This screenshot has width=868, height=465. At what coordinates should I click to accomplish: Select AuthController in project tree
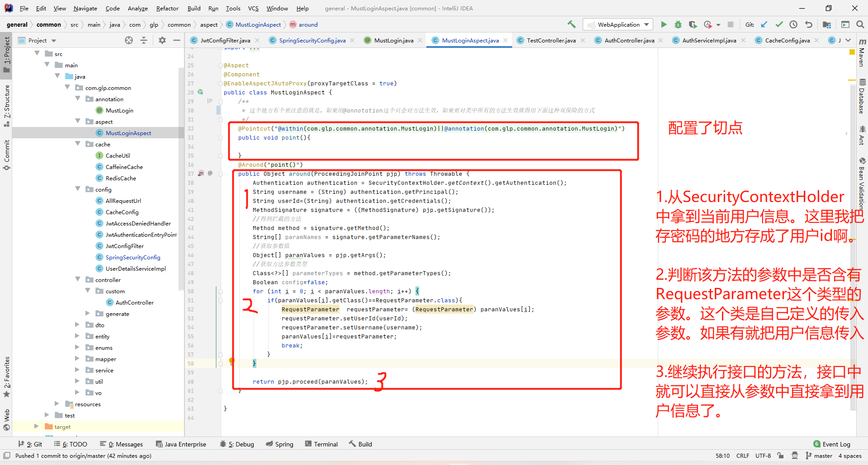[x=134, y=302]
